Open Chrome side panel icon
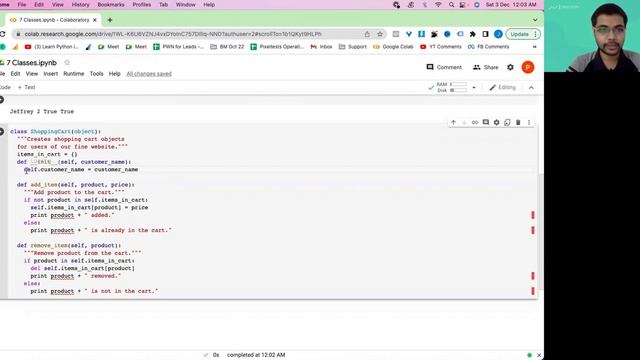 point(485,34)
